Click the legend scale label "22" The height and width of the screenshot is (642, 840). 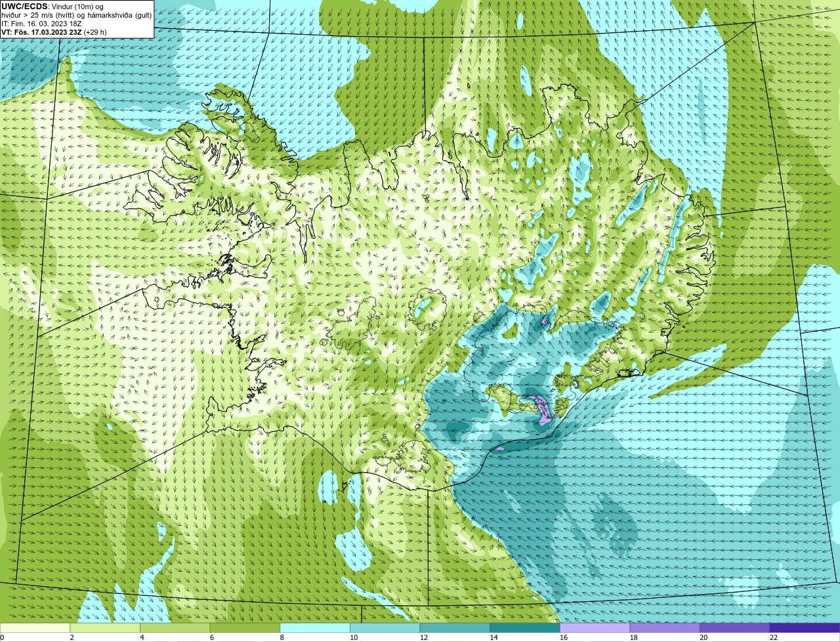[774, 637]
